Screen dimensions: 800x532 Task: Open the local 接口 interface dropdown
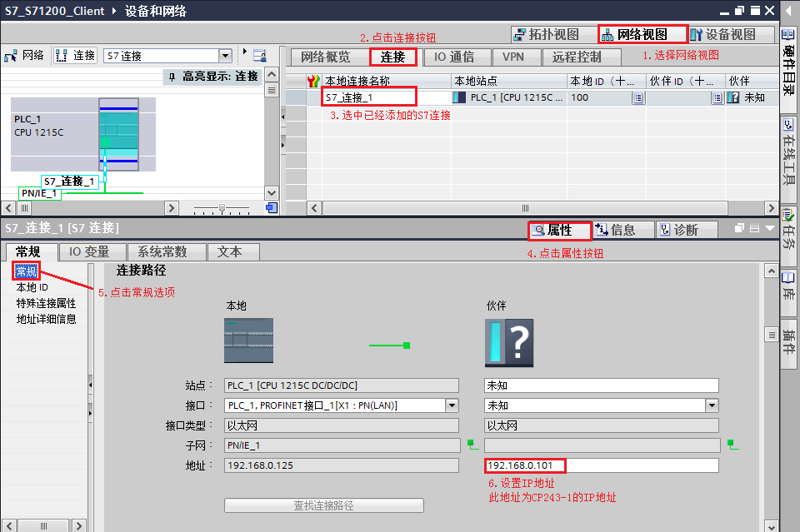(452, 405)
